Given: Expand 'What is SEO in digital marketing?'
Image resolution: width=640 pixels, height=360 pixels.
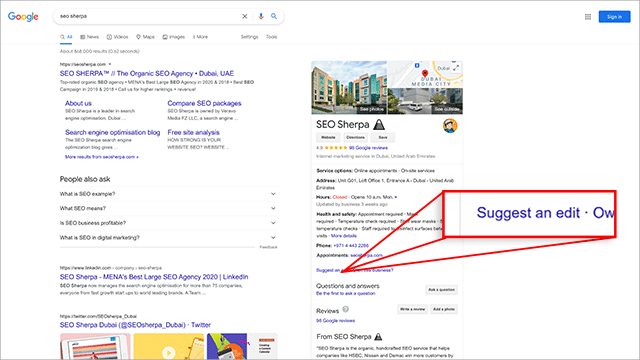Looking at the screenshot, I should pos(168,238).
